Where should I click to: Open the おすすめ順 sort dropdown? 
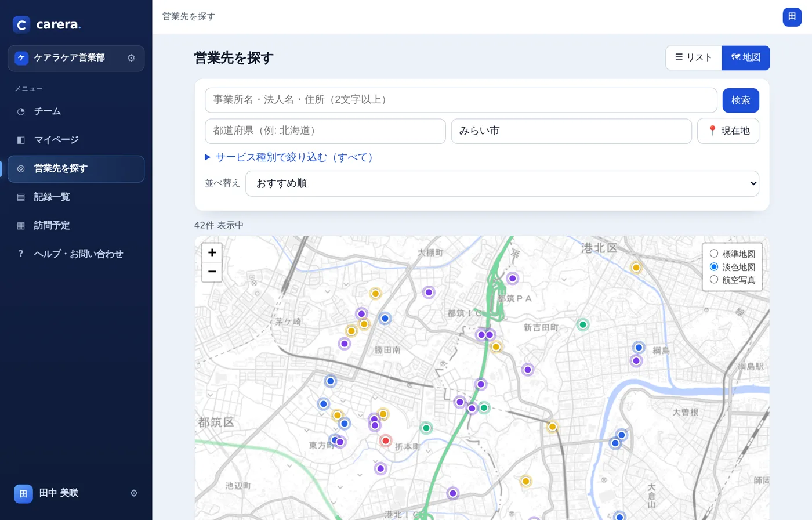click(502, 183)
